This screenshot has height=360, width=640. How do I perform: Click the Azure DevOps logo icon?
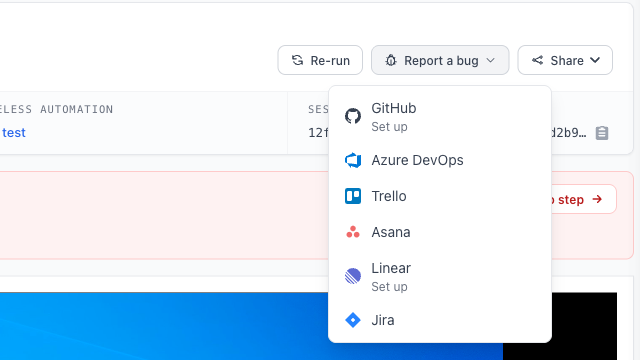point(353,160)
